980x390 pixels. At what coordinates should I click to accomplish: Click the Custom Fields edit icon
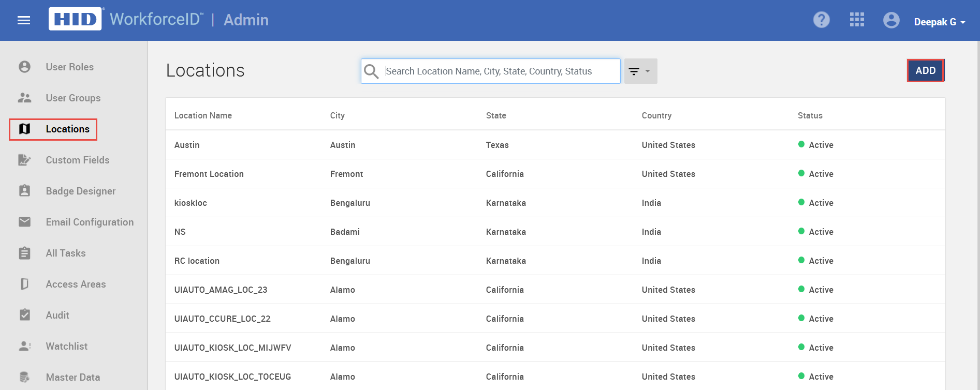pyautogui.click(x=24, y=160)
